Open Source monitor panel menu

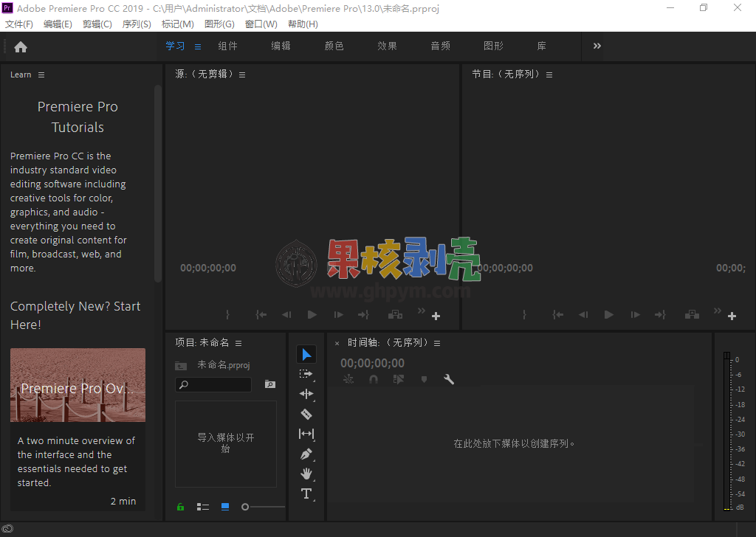(x=242, y=75)
